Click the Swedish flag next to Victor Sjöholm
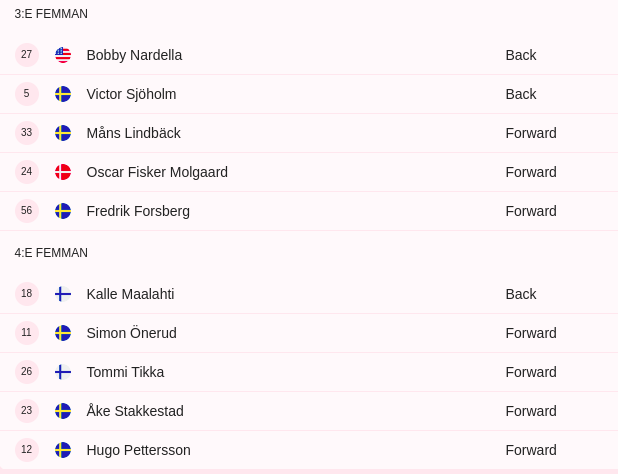The width and height of the screenshot is (618, 474). [63, 94]
